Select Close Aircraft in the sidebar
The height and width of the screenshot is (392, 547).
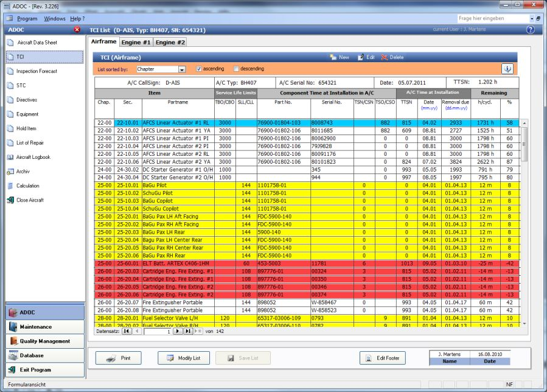click(39, 200)
